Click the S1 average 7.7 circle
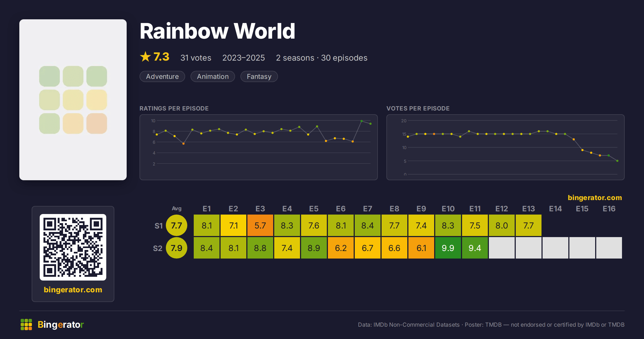Screen dimensions: 644x339 pyautogui.click(x=177, y=225)
